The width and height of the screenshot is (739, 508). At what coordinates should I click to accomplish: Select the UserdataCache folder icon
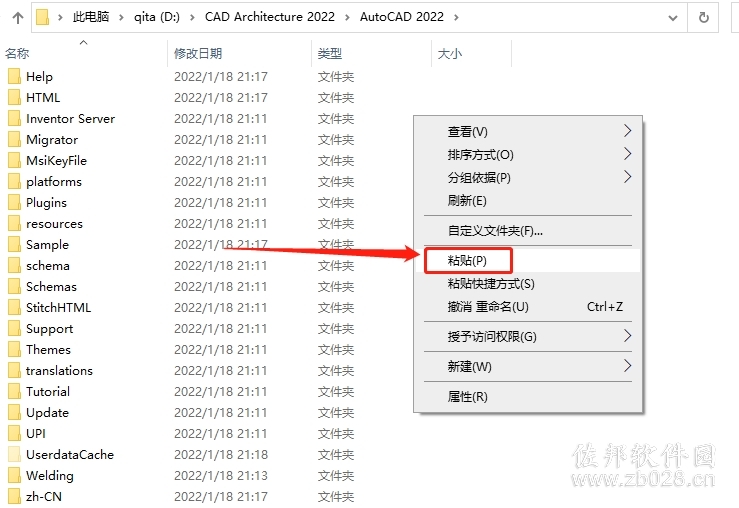coord(15,454)
